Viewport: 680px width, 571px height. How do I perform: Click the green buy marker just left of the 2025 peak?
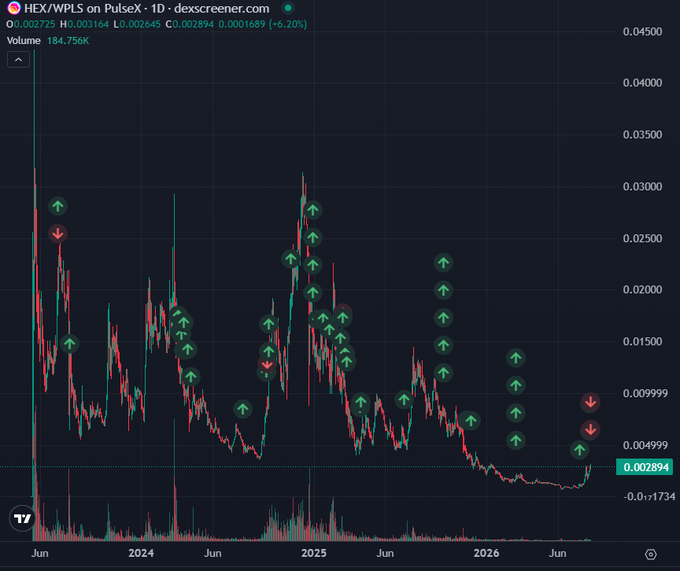pyautogui.click(x=291, y=259)
